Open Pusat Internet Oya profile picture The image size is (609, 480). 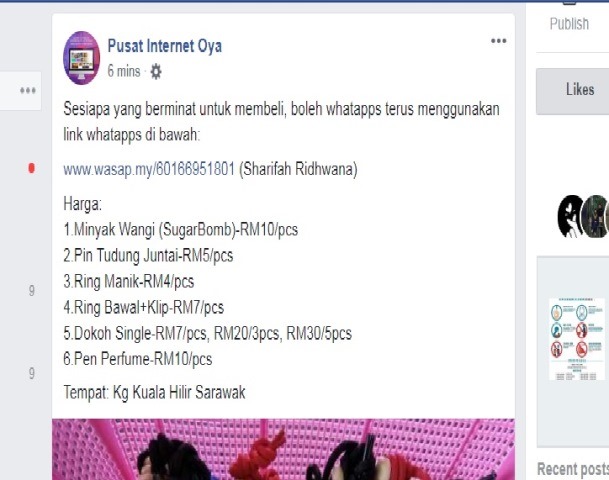click(82, 58)
